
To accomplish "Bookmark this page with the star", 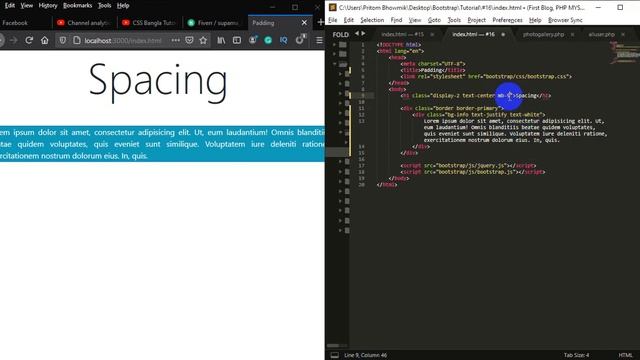I will (203, 40).
